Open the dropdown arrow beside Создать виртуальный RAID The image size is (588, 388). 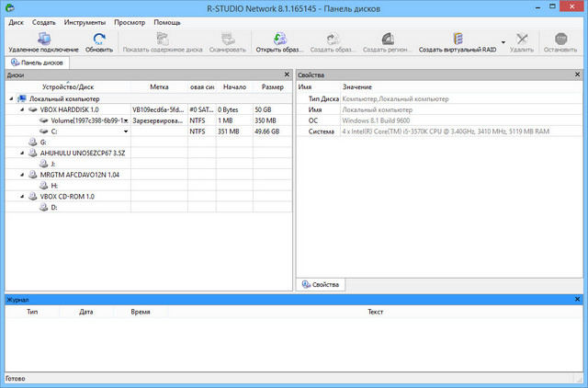tap(502, 49)
